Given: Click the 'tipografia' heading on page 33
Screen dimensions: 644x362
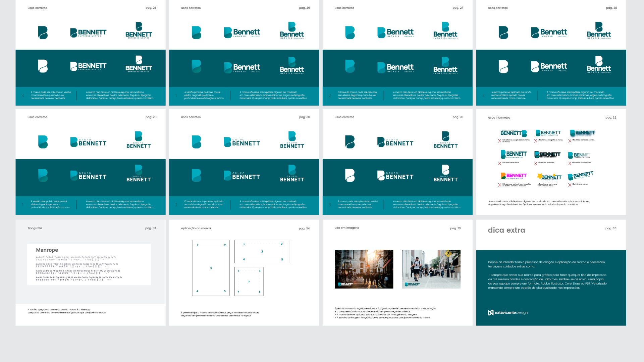Looking at the screenshot, I should point(35,228).
